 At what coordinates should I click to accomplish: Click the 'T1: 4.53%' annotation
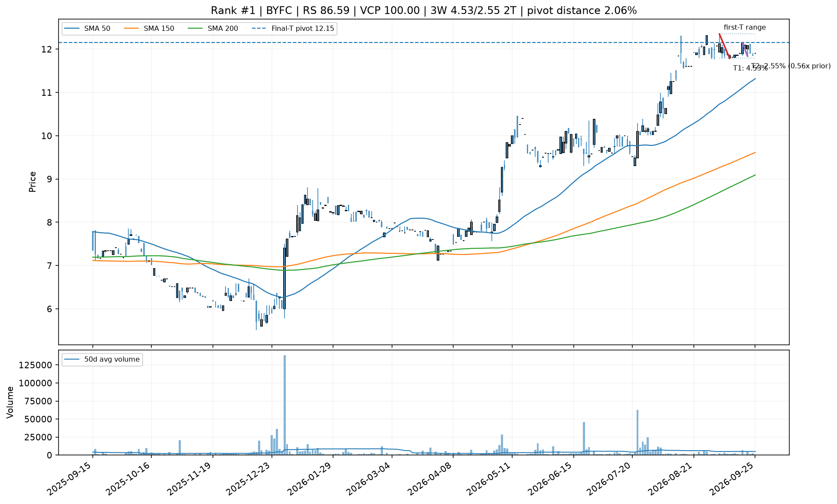[x=750, y=68]
